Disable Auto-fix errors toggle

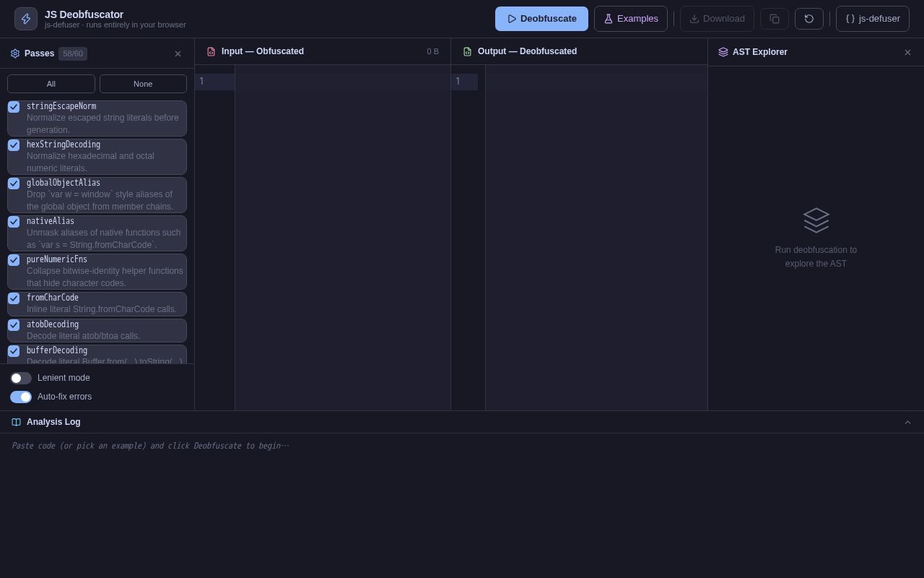[21, 397]
